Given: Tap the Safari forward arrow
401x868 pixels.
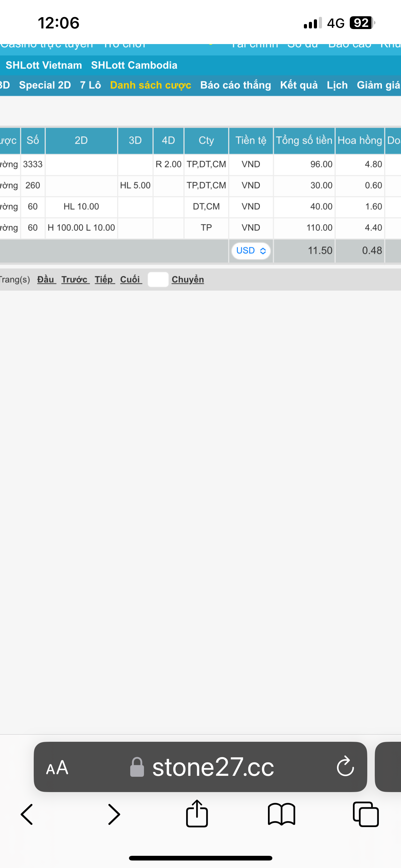Looking at the screenshot, I should point(114,814).
